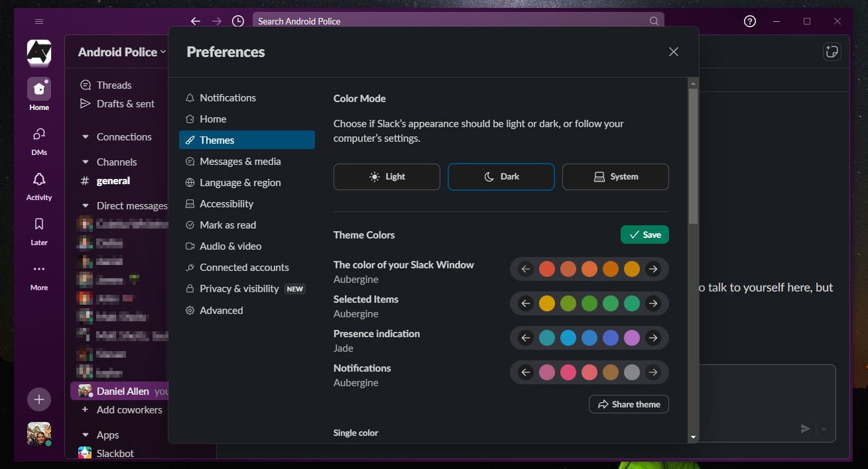This screenshot has width=868, height=469.
Task: Pick purple swatch for Presence indication
Action: pyautogui.click(x=632, y=338)
